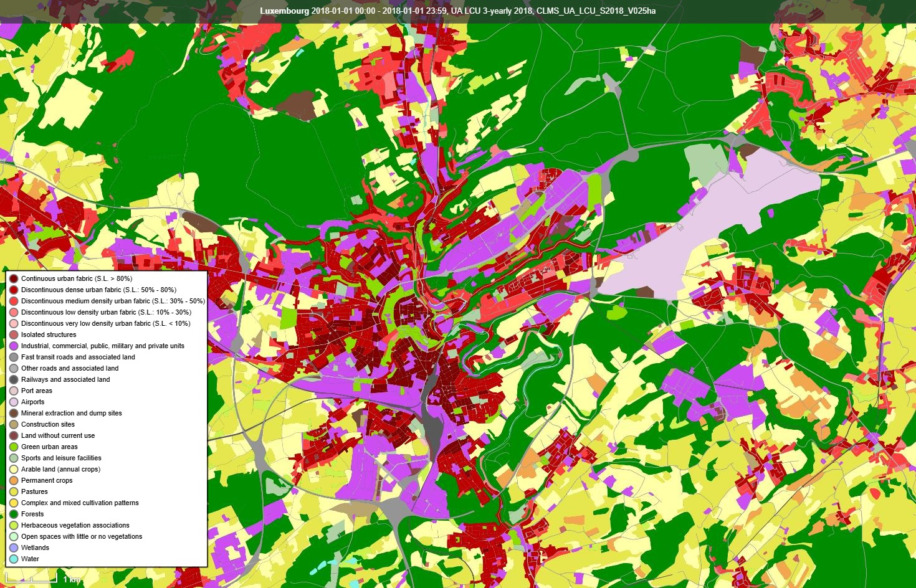Click the Permanent crops legend circle
Screen dimensions: 916x588
point(14,480)
